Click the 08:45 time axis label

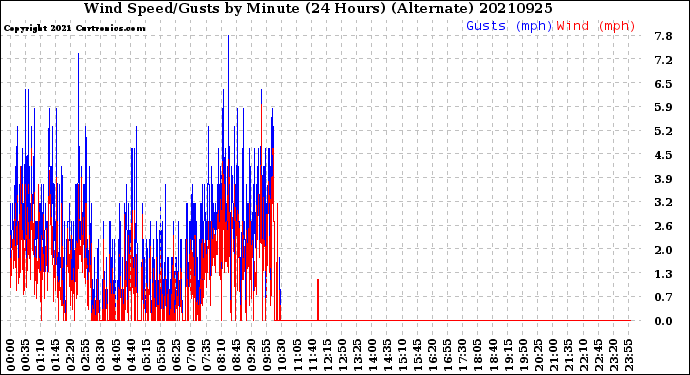[x=236, y=355]
